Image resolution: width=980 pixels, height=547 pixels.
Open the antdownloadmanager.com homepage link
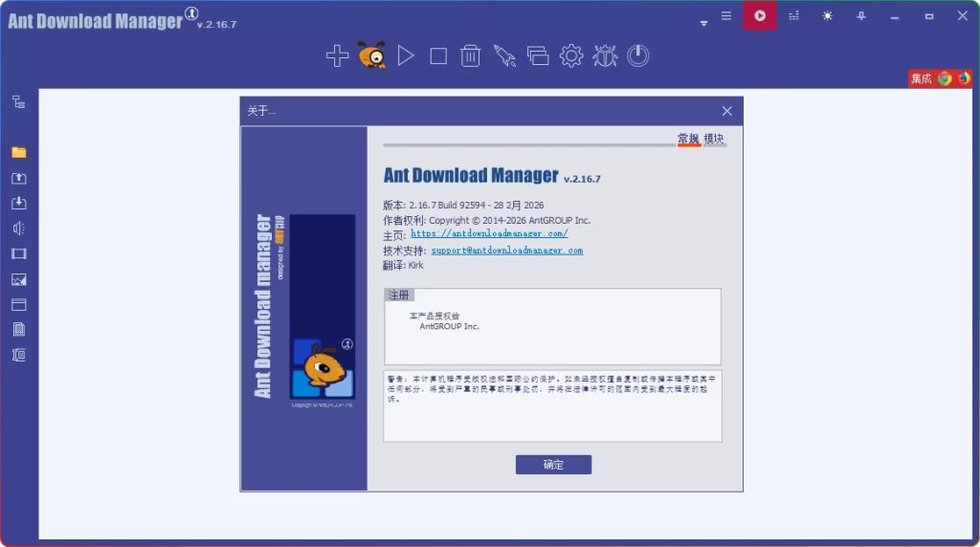click(489, 233)
